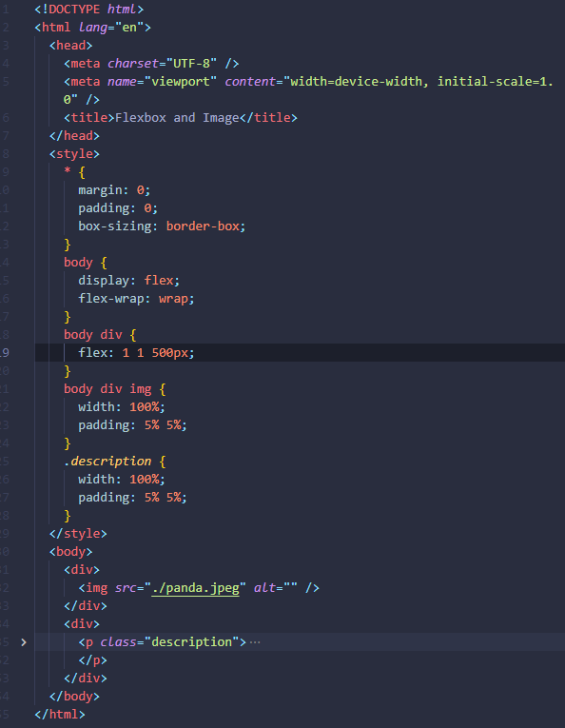Click the charset="UTF-8" meta attribute
Screen dimensions: 565x728
(x=162, y=64)
